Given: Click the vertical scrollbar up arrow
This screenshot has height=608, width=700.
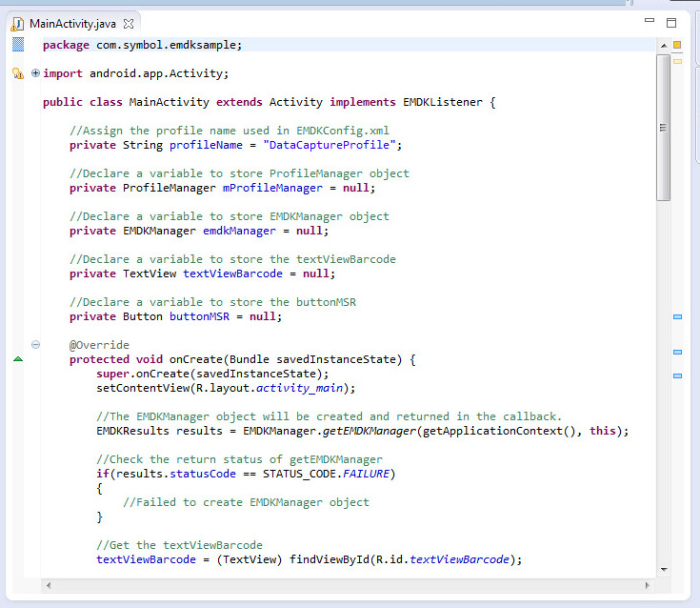Looking at the screenshot, I should coord(663,45).
